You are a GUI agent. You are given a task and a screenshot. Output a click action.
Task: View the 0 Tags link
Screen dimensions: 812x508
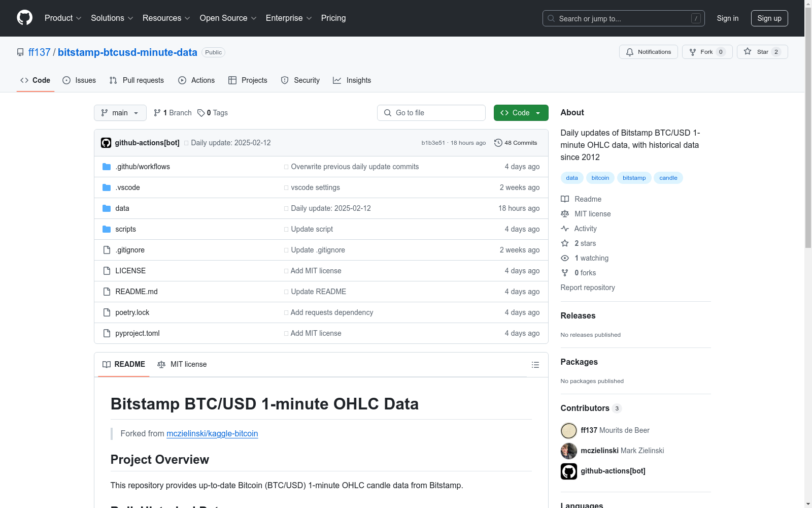click(213, 113)
